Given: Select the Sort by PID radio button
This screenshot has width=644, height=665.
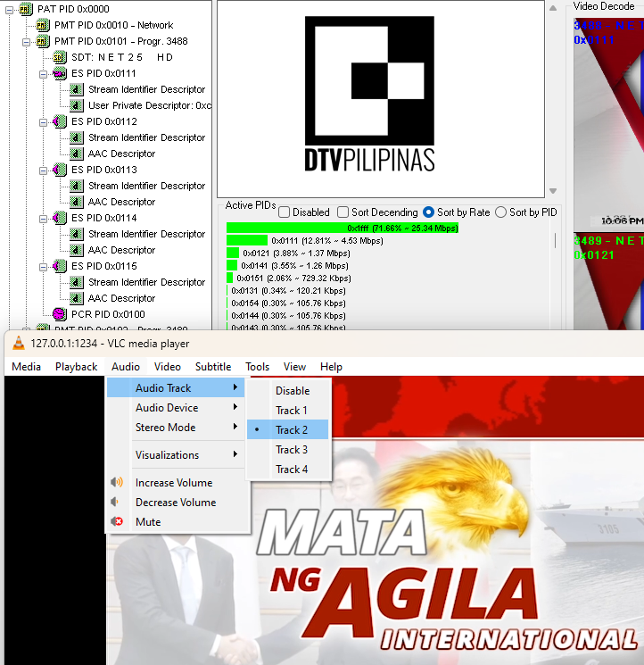Looking at the screenshot, I should click(500, 212).
